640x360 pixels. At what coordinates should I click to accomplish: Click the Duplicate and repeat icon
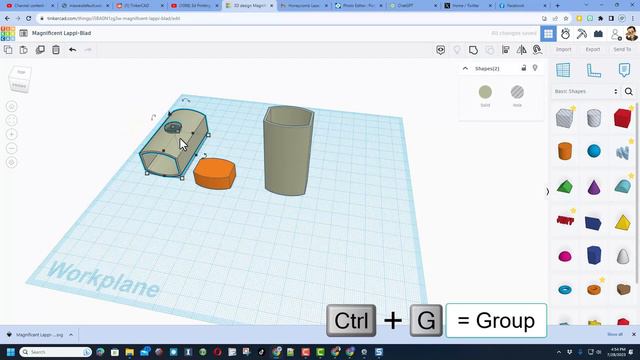pos(40,50)
